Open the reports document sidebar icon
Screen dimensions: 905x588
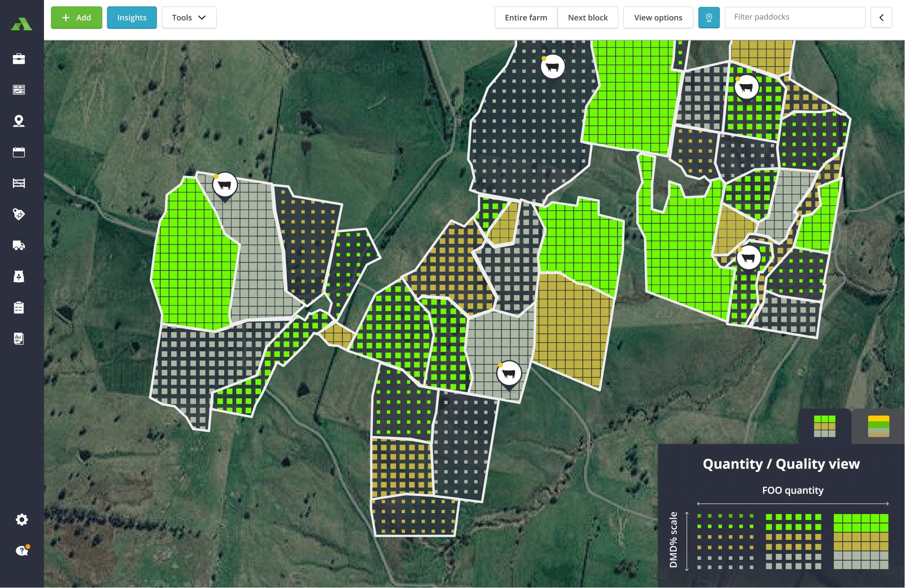click(19, 339)
